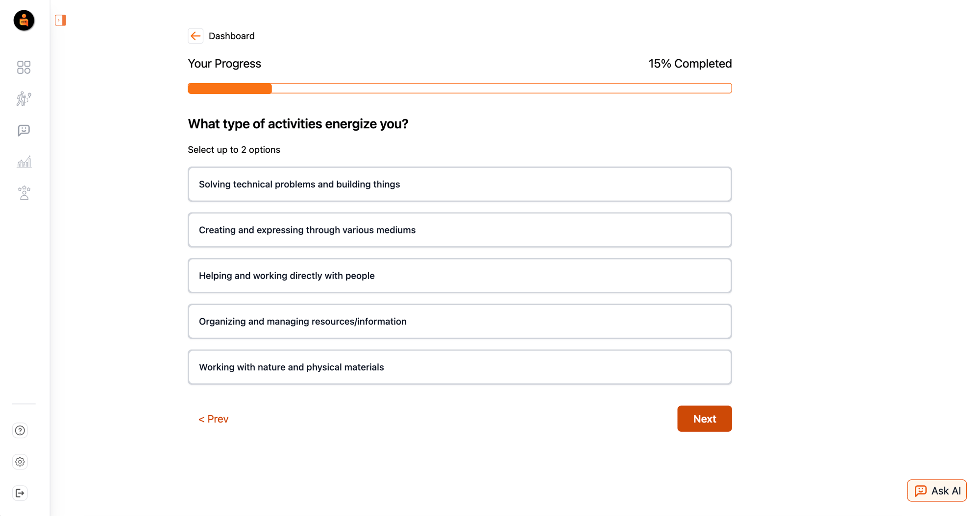Open the analytics chart sidebar icon

[x=24, y=162]
